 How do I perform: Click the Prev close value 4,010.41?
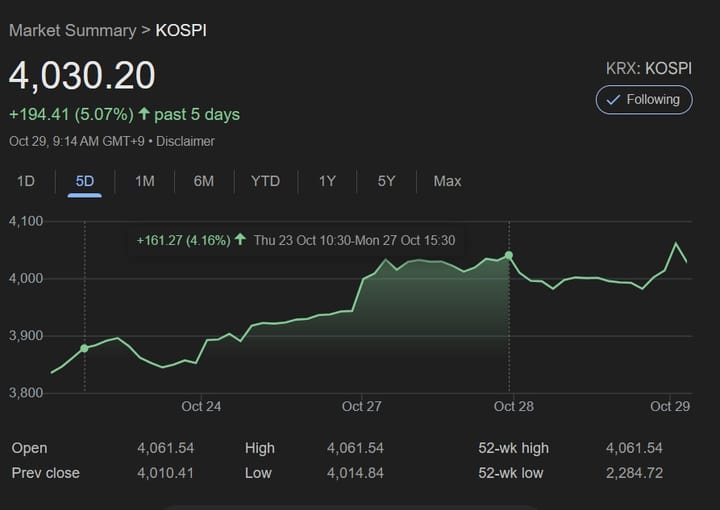(x=165, y=473)
